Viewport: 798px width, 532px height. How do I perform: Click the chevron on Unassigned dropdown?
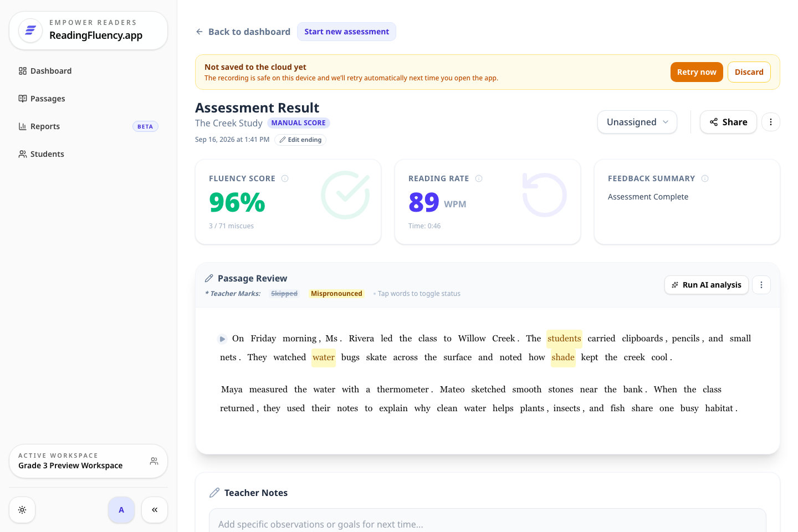point(666,122)
